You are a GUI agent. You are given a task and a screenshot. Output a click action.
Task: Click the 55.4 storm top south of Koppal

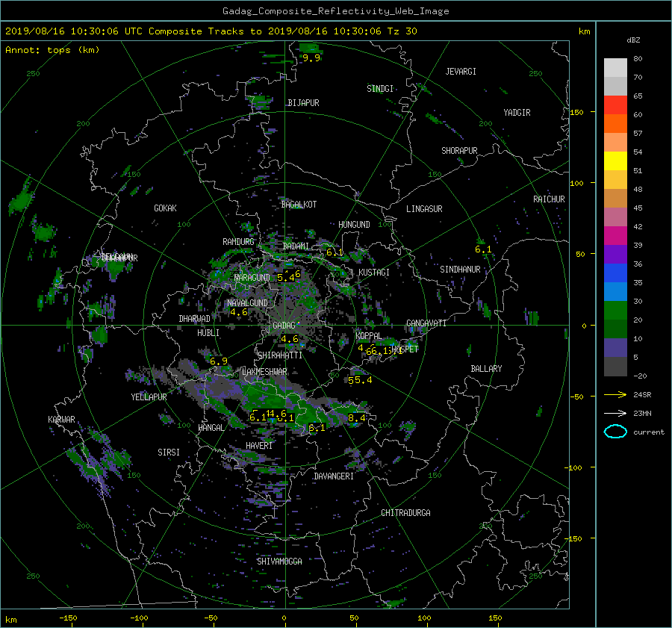[x=360, y=380]
